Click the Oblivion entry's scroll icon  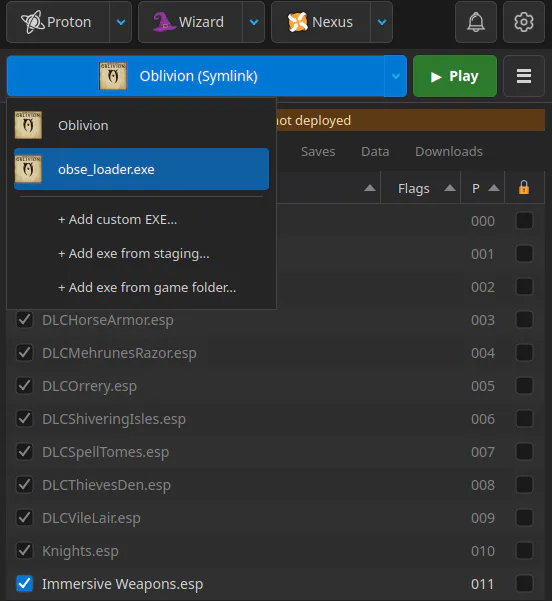(28, 125)
